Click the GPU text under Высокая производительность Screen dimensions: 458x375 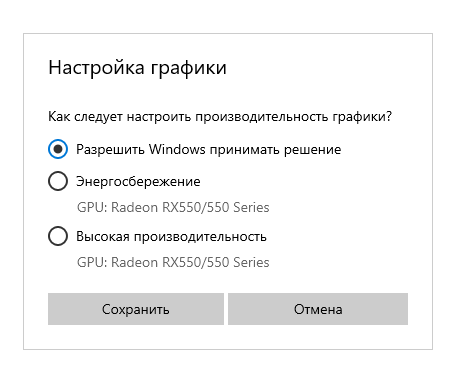tap(173, 262)
